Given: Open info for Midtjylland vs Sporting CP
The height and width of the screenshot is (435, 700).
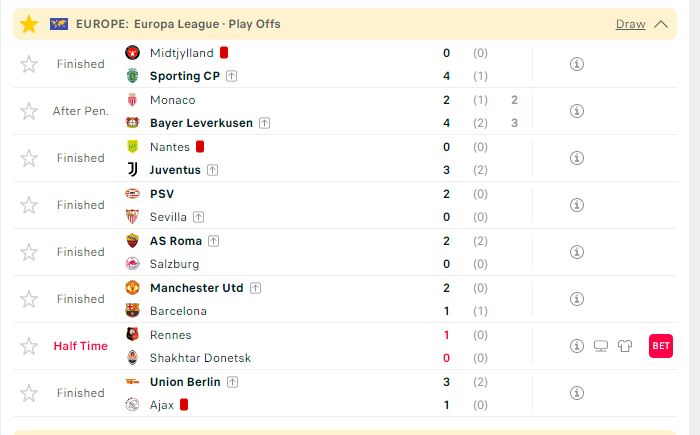Looking at the screenshot, I should pos(577,64).
